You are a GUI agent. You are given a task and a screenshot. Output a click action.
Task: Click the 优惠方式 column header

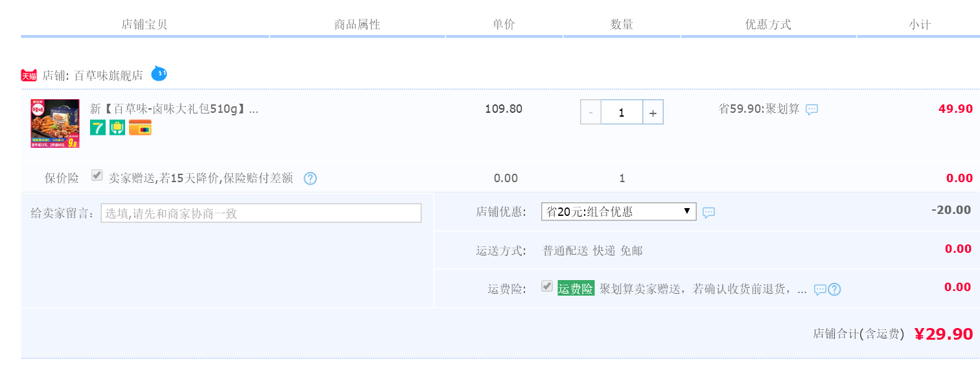pos(768,25)
